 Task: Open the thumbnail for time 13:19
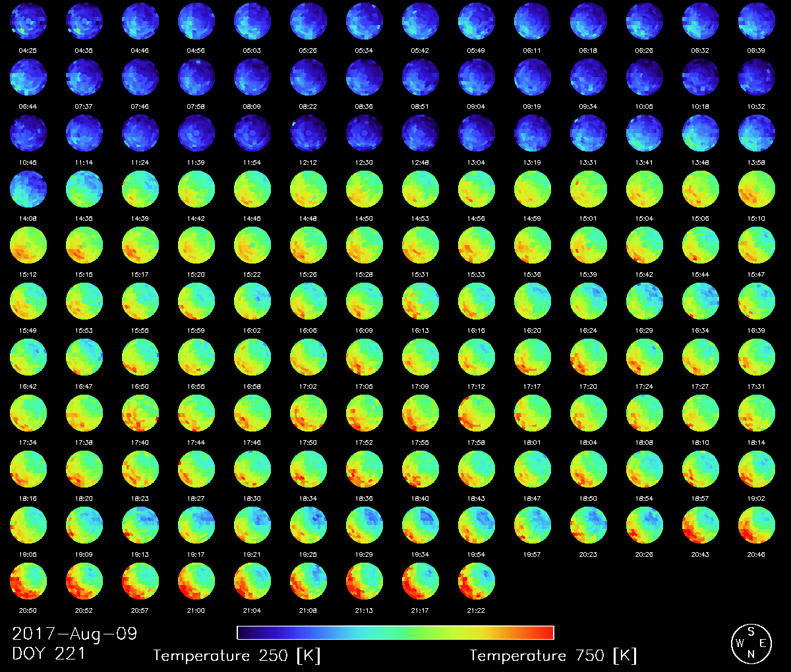pos(533,133)
